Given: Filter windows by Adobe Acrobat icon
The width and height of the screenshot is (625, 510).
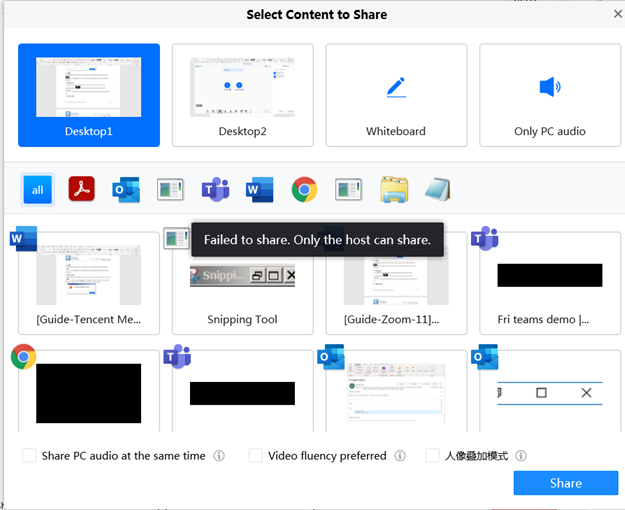Looking at the screenshot, I should tap(81, 189).
